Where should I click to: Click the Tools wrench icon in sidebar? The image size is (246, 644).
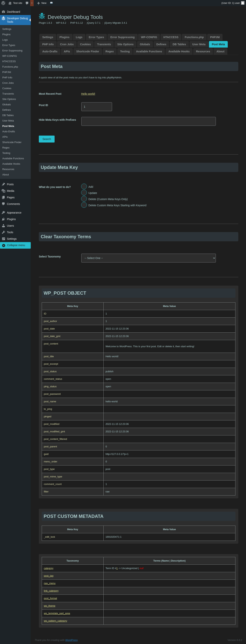point(3,232)
